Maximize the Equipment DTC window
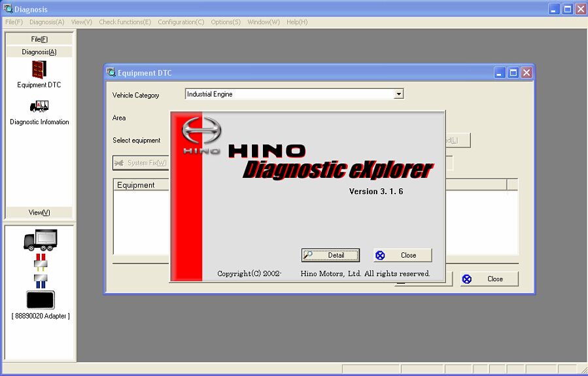The width and height of the screenshot is (588, 376). tap(513, 73)
